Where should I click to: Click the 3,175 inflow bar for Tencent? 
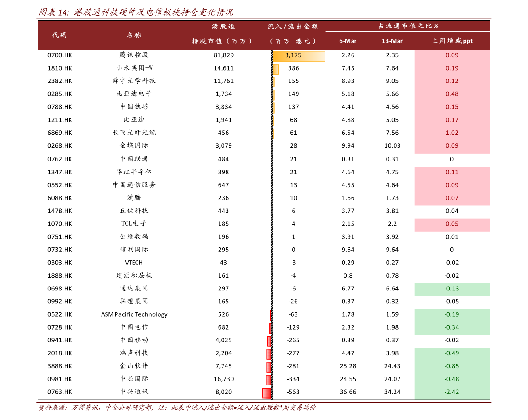pyautogui.click(x=298, y=55)
